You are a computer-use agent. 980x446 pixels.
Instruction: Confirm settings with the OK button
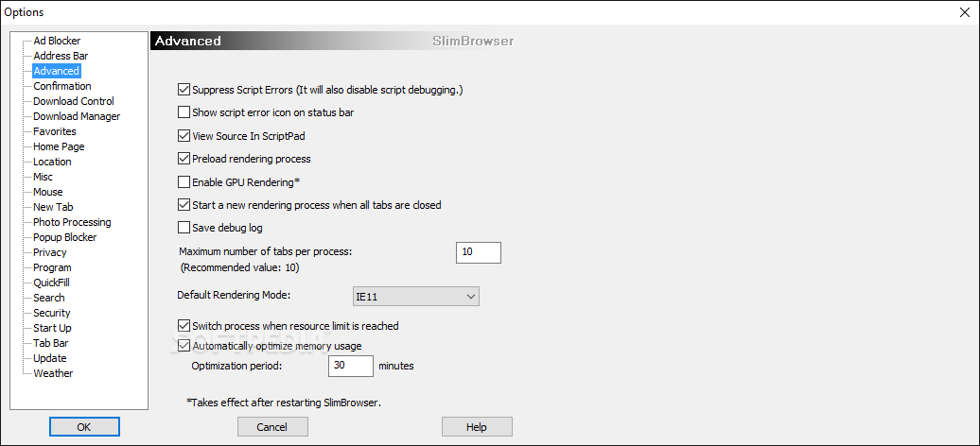pyautogui.click(x=84, y=427)
